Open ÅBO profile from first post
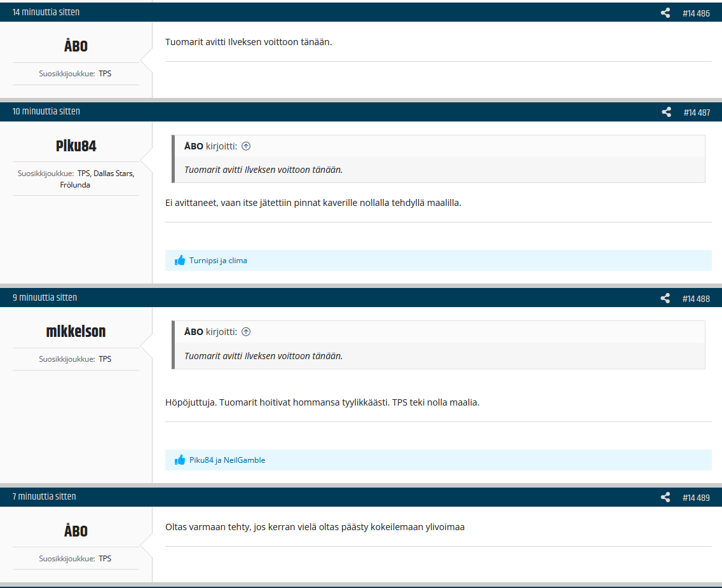The height and width of the screenshot is (588, 722). click(76, 46)
